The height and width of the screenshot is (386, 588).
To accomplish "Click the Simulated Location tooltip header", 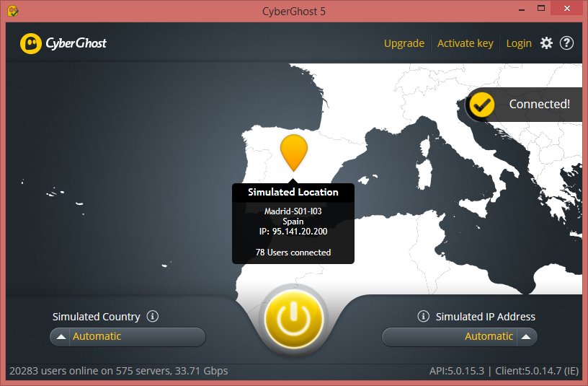I will [x=293, y=192].
